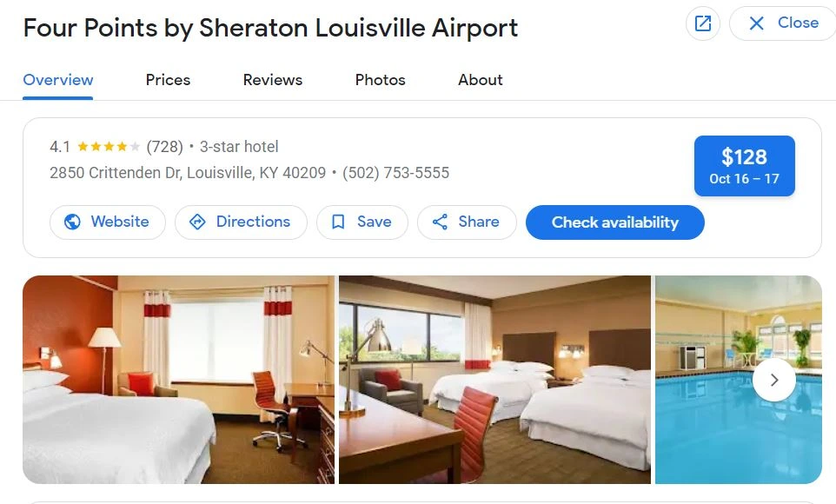Click the Directions diamond arrow icon
The height and width of the screenshot is (504, 836).
tap(197, 222)
